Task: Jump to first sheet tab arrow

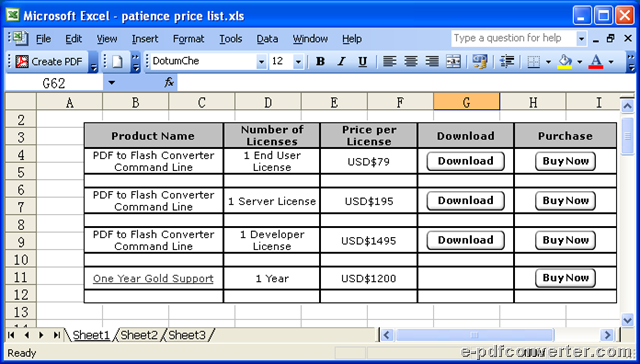Action: tap(11, 335)
